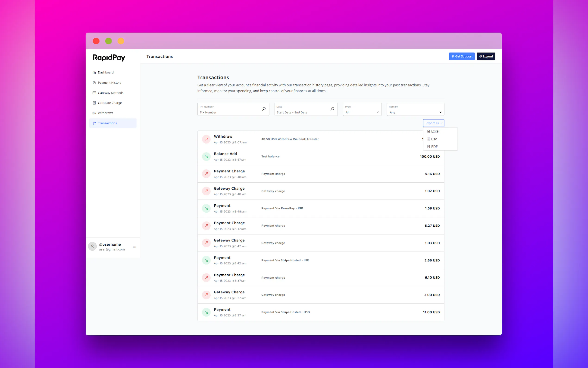Viewport: 588px width, 368px height.
Task: Click the Payment History clock icon
Action: click(x=94, y=82)
